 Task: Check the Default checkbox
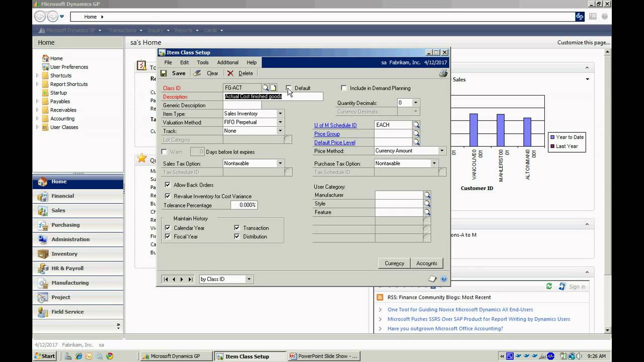(289, 88)
